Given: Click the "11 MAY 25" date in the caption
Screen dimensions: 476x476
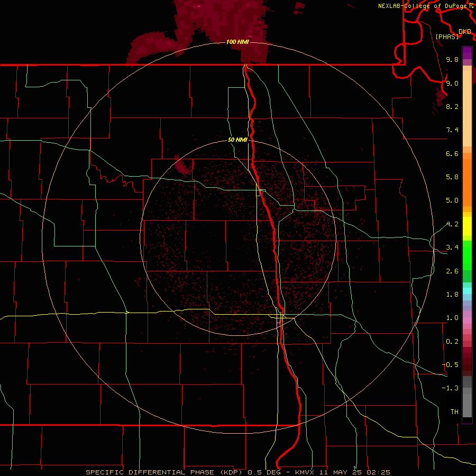Looking at the screenshot, I should [340, 472].
